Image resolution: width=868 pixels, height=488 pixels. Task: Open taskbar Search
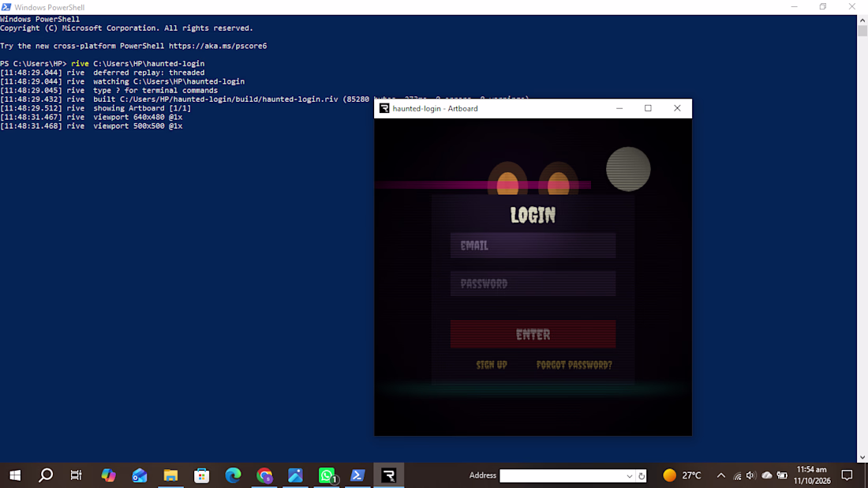(x=46, y=475)
